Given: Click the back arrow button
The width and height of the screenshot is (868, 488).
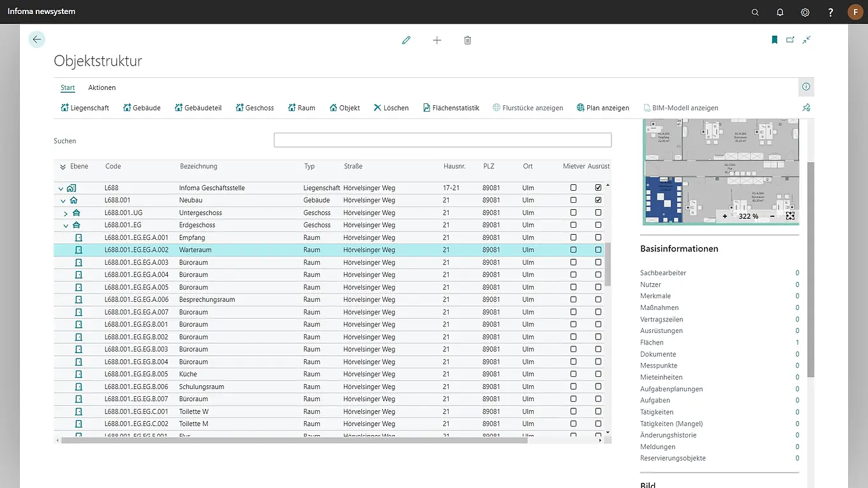Looking at the screenshot, I should coord(37,40).
